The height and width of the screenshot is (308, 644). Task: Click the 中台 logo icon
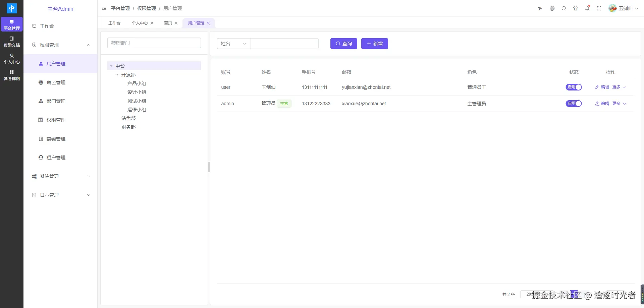[x=12, y=8]
